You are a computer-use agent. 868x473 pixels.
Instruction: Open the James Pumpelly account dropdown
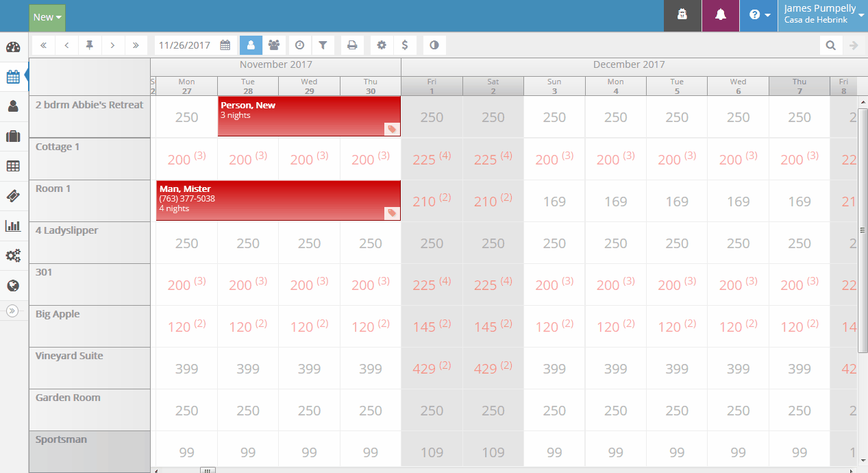pyautogui.click(x=821, y=15)
